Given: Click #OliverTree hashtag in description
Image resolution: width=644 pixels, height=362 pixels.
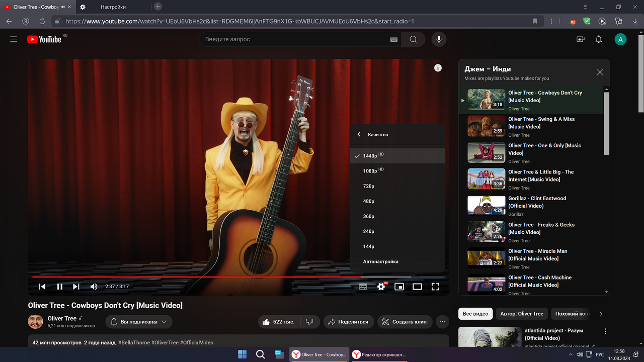Looking at the screenshot, I should pos(165,342).
